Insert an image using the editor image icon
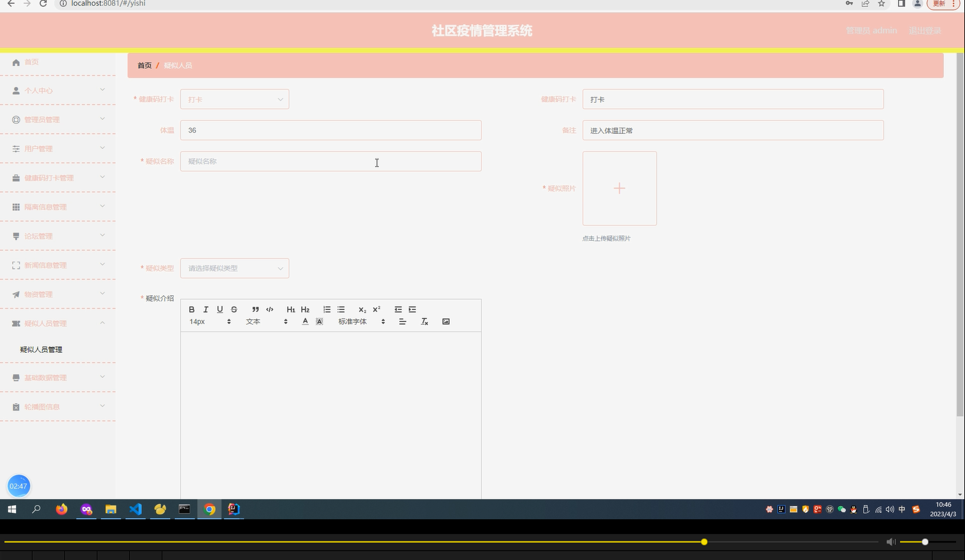Screen dimensions: 965x560 click(446, 321)
